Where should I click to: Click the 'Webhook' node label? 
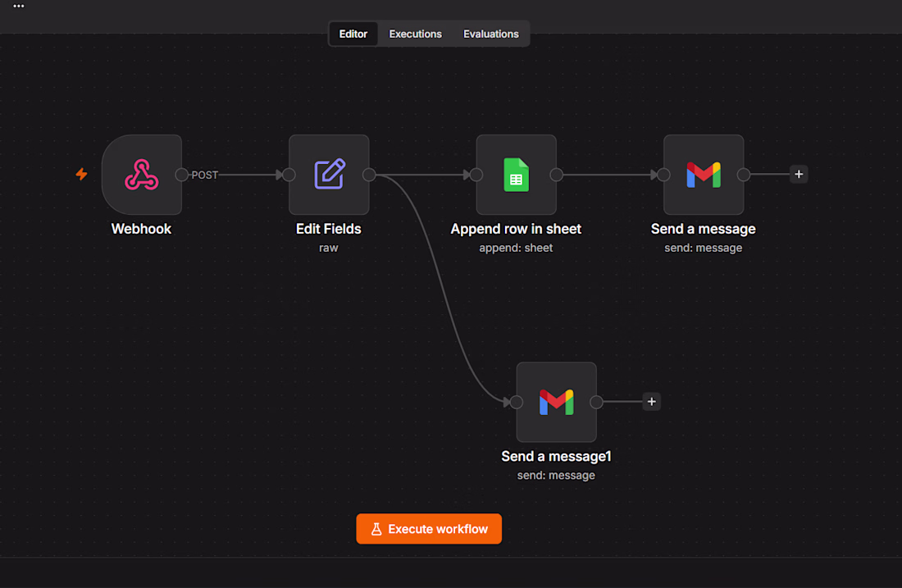point(142,229)
